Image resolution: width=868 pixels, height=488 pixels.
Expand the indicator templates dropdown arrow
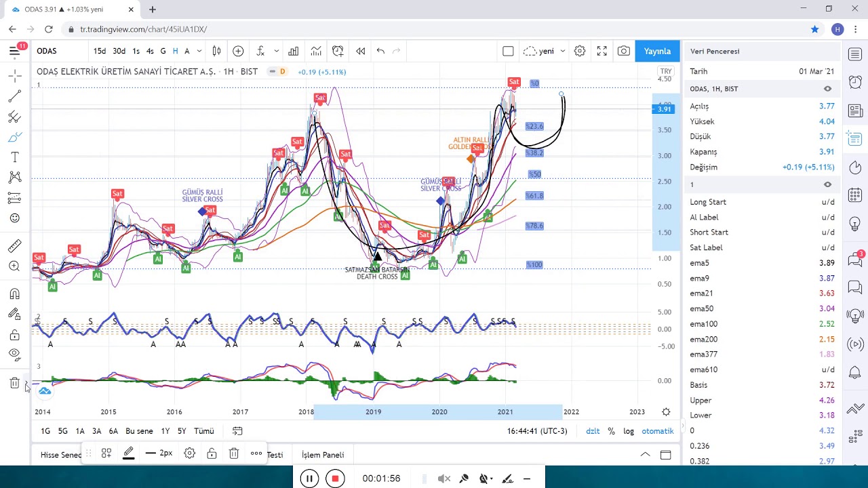[x=276, y=51]
